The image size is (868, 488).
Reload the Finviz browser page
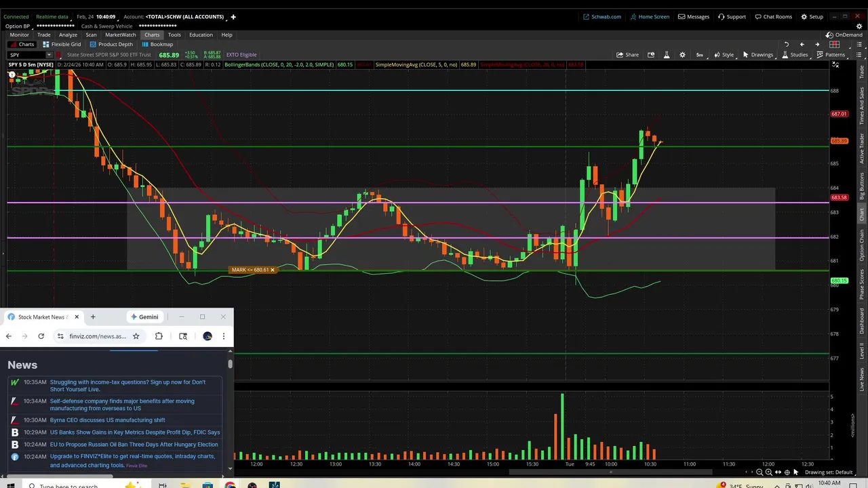click(x=41, y=336)
